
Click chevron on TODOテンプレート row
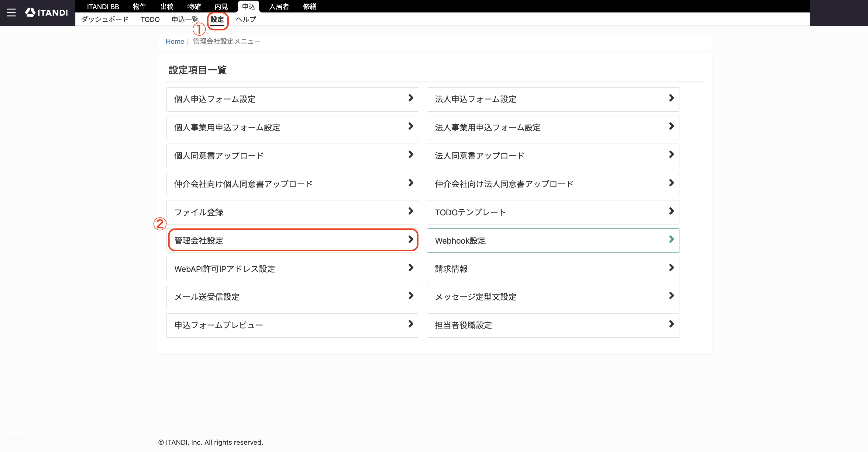point(671,211)
